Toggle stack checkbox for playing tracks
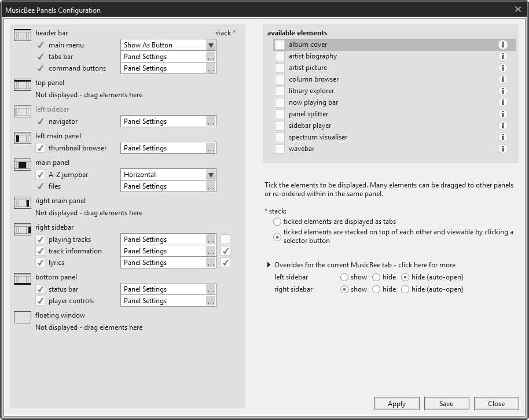Image resolution: width=529 pixels, height=420 pixels. 225,240
